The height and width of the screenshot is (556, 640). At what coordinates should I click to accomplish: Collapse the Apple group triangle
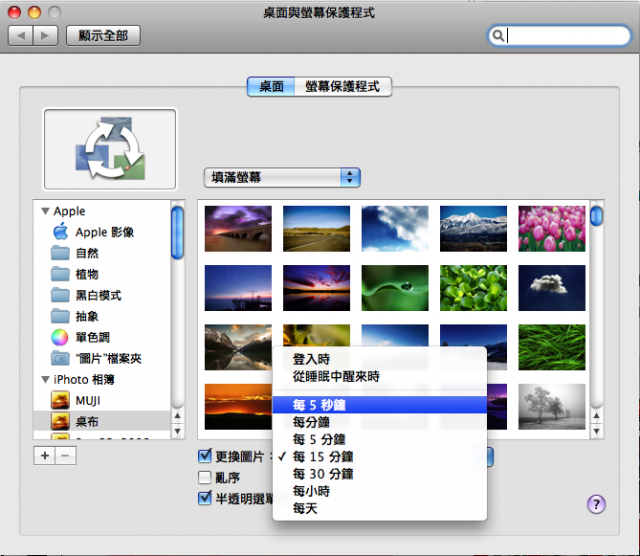[45, 211]
